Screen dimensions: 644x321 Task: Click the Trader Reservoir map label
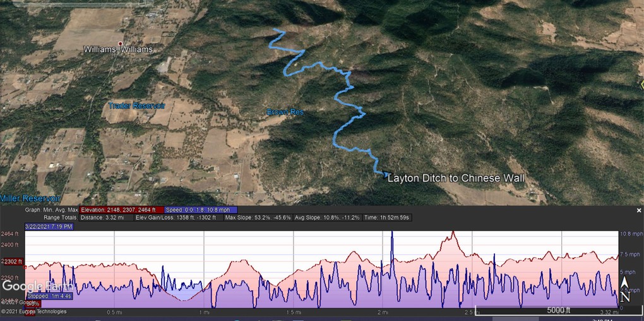pos(136,106)
